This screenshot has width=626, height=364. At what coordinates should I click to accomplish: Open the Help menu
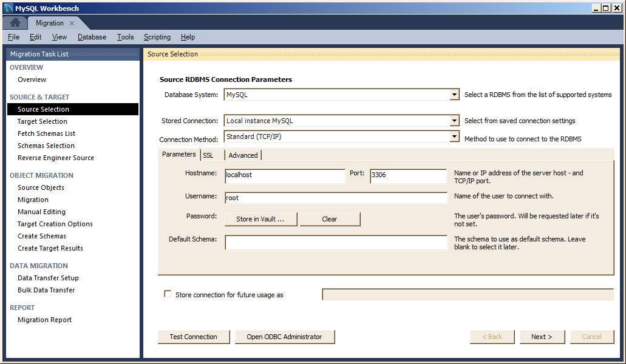tap(188, 37)
